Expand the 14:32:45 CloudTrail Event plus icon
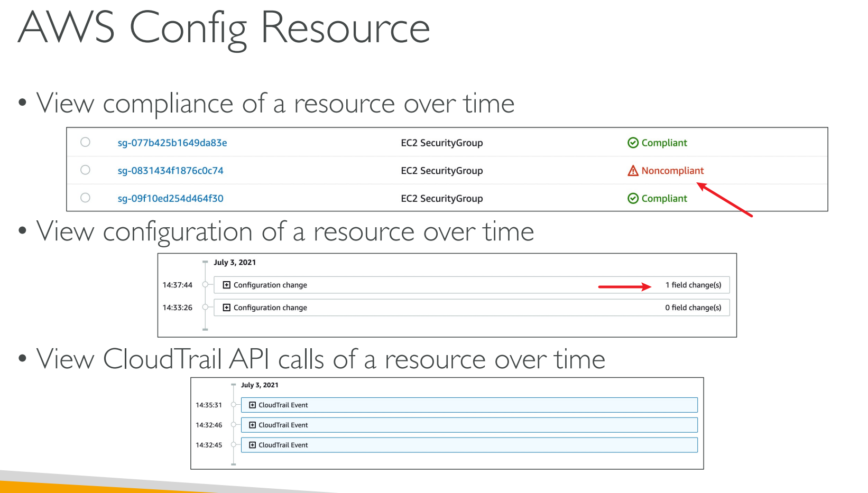 pos(253,445)
